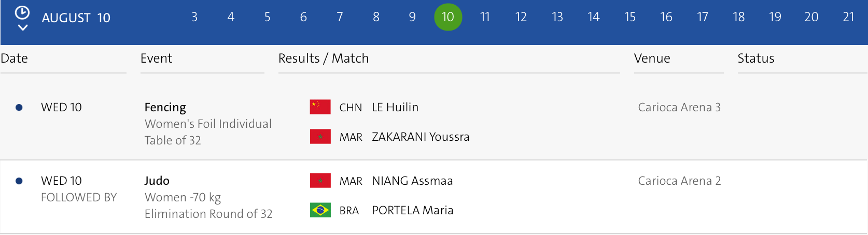Click the clock icon beside August 10
The image size is (868, 235).
point(22,12)
